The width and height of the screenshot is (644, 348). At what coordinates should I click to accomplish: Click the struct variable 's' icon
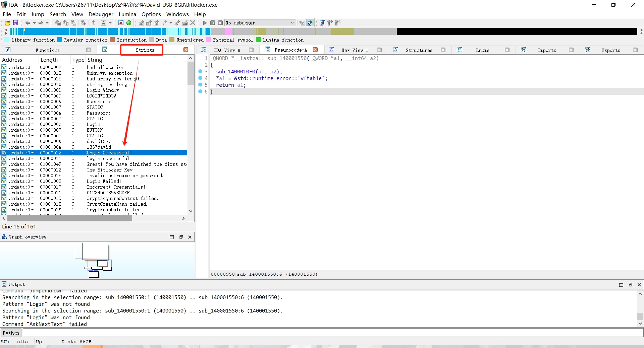(164, 23)
